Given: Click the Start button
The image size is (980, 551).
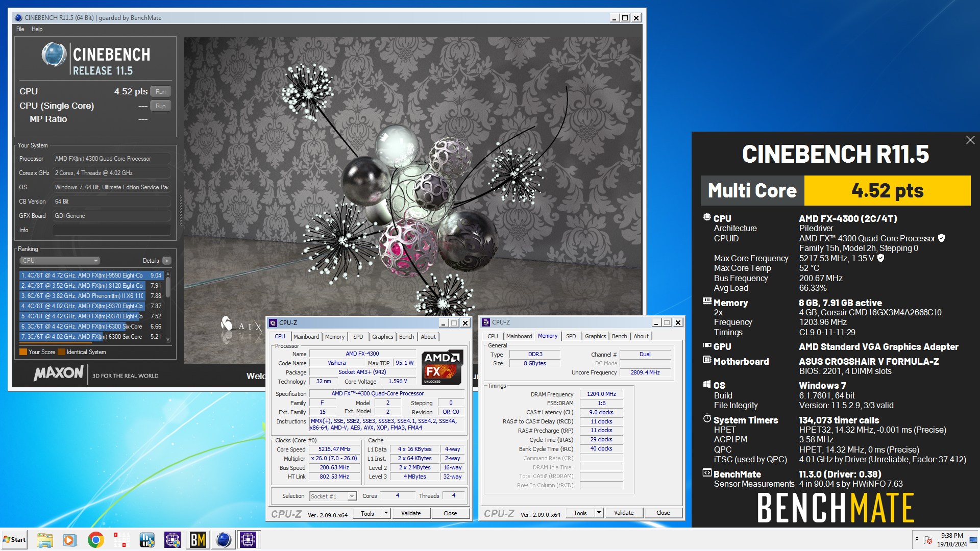Looking at the screenshot, I should (14, 540).
